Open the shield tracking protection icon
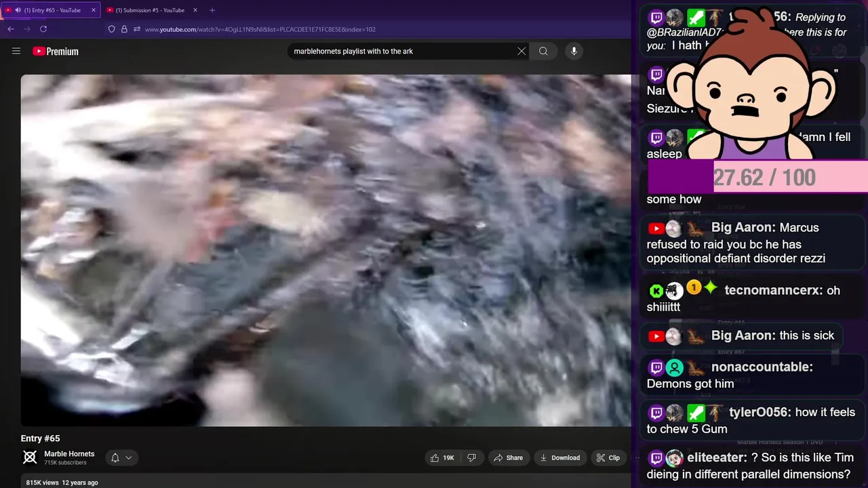The width and height of the screenshot is (868, 488). click(x=112, y=29)
